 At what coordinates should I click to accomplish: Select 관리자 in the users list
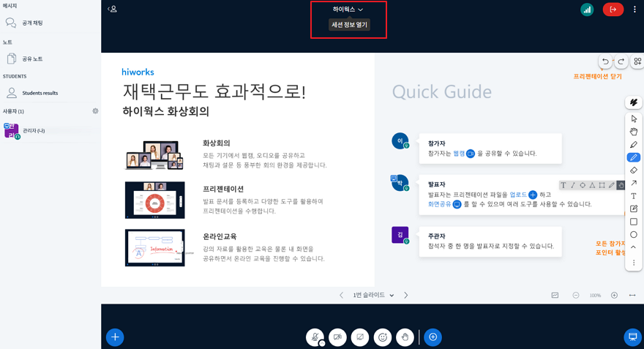[34, 131]
